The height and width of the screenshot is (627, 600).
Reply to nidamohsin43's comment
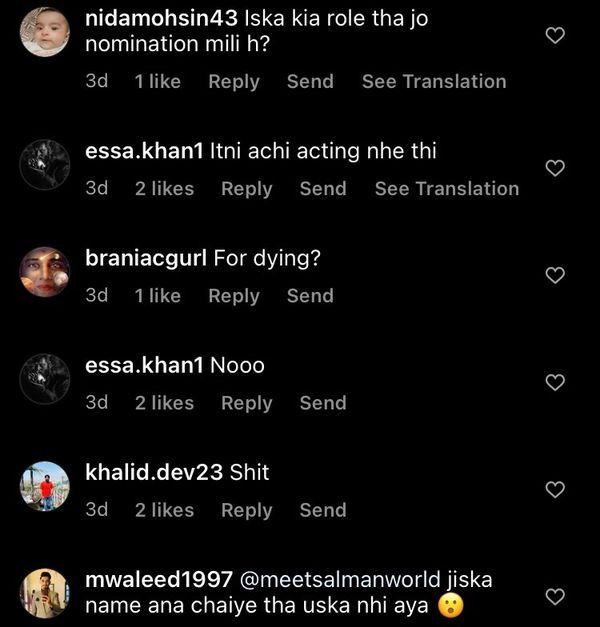[x=234, y=82]
